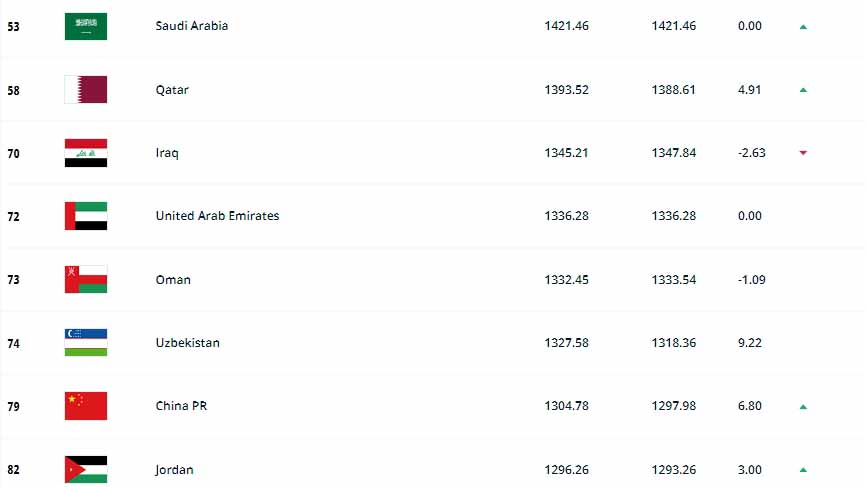Click the Oman flag icon
Image resolution: width=865 pixels, height=487 pixels.
[86, 280]
